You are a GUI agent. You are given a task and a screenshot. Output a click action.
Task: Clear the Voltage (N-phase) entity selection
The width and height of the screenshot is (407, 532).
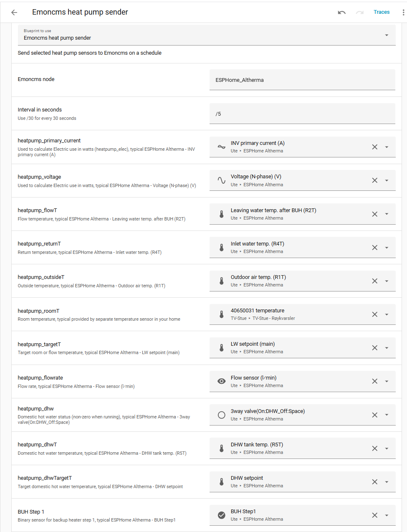pyautogui.click(x=374, y=180)
